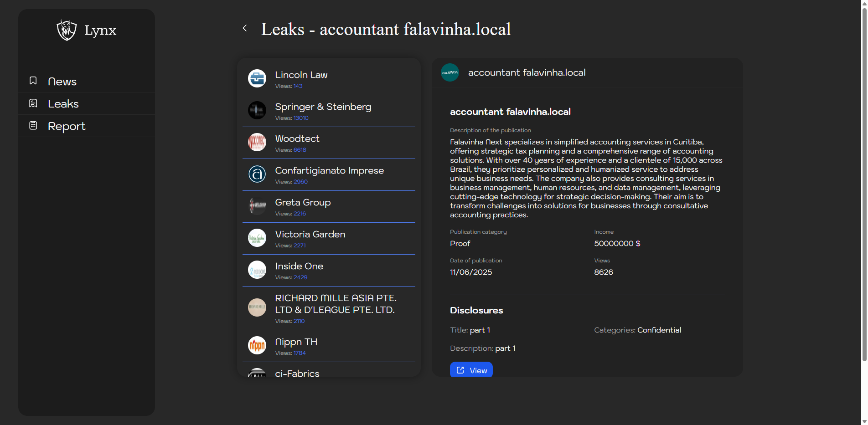
Task: Click the Inside One thumbnail logo
Action: click(257, 270)
